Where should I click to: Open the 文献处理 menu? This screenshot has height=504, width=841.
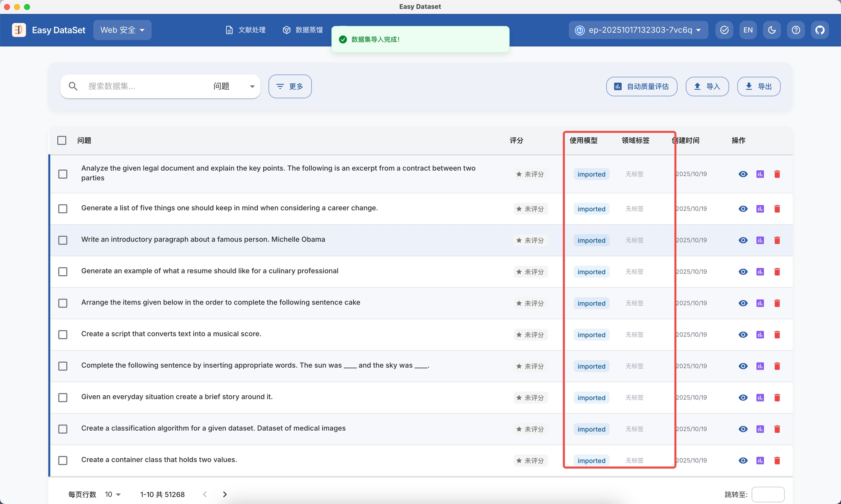pos(245,30)
